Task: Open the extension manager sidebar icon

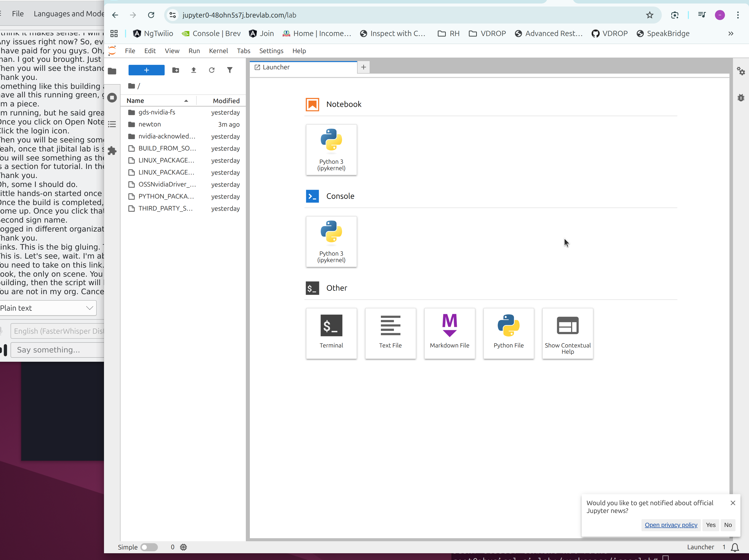Action: click(112, 151)
